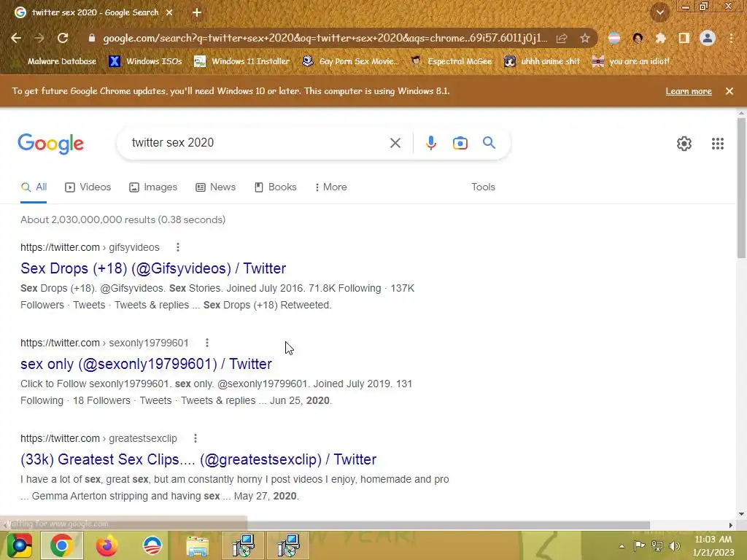Open the Chrome profile avatar
Image resolution: width=747 pixels, height=560 pixels.
tap(708, 38)
